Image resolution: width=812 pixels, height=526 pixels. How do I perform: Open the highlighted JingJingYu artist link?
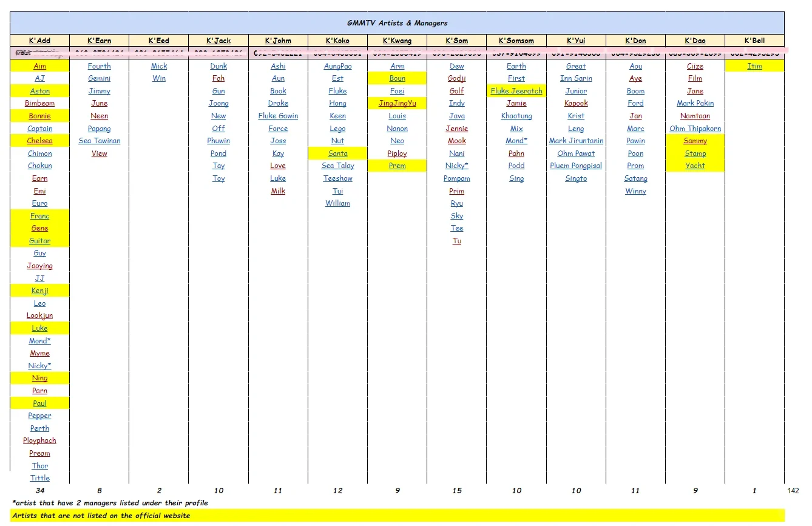point(398,103)
